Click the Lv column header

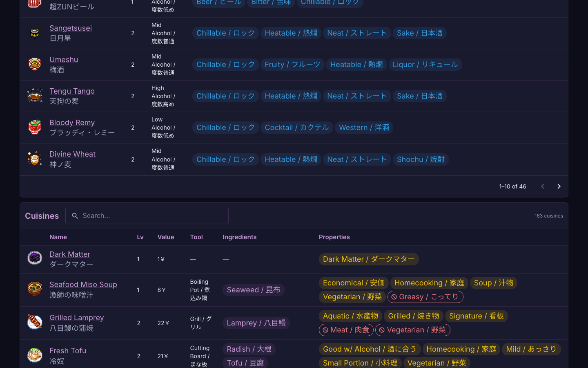[140, 237]
